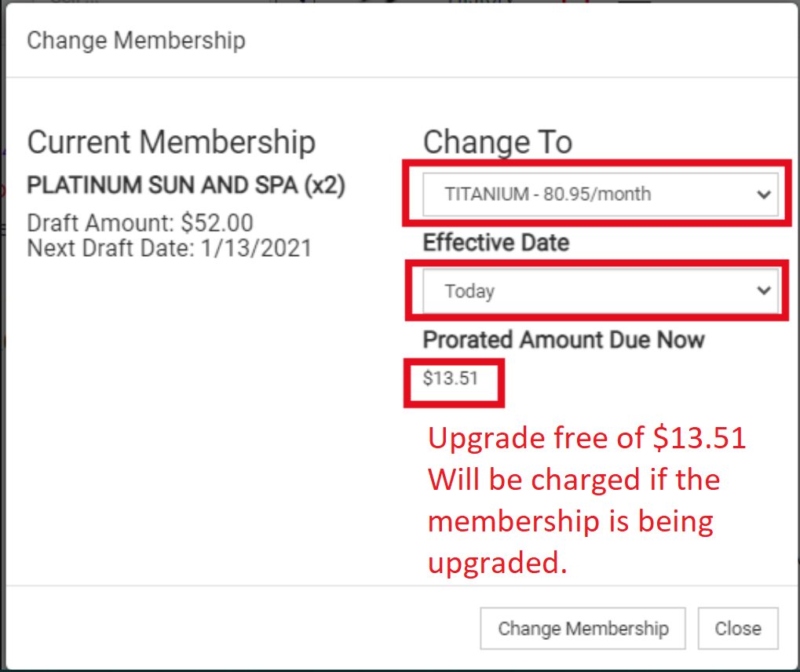Screen dimensions: 800x672
Task: Expand the Effective Date Today dropdown
Action: (x=600, y=290)
